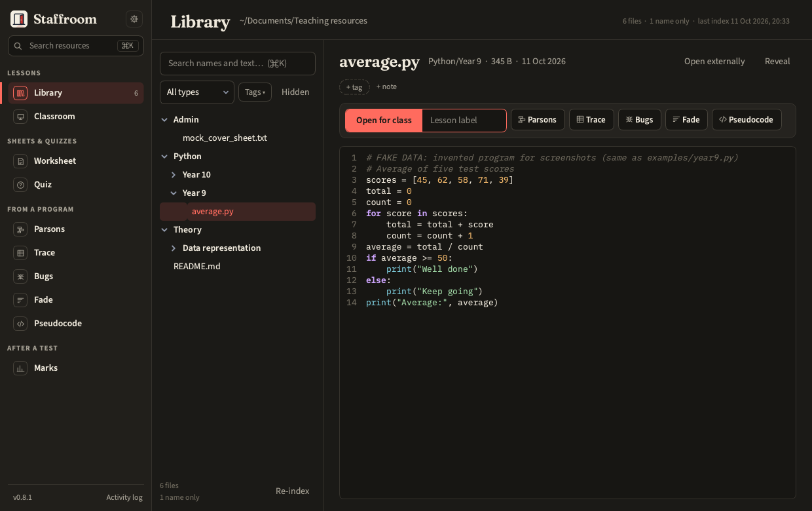Click version label v0.8.1

(x=22, y=497)
